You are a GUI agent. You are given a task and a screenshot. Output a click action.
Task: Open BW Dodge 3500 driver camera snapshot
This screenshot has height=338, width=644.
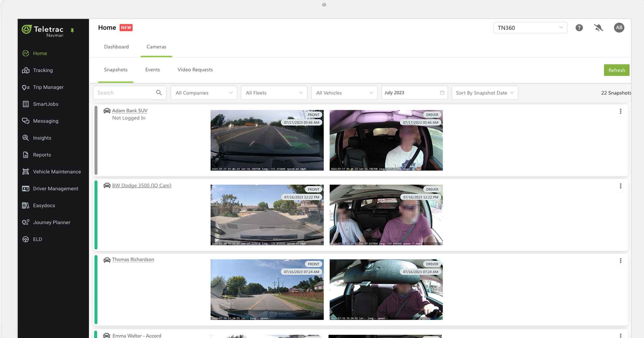point(386,215)
